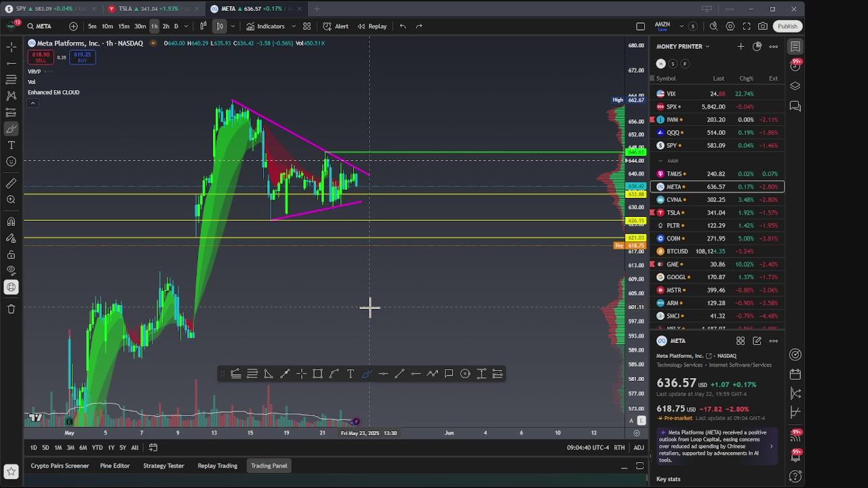Activate the zoom-in tool in left sidebar
This screenshot has height=488, width=868.
point(12,199)
